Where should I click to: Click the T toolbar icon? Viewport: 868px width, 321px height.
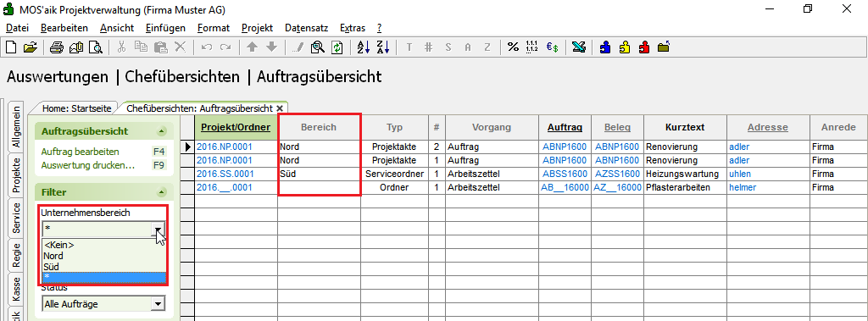(409, 47)
